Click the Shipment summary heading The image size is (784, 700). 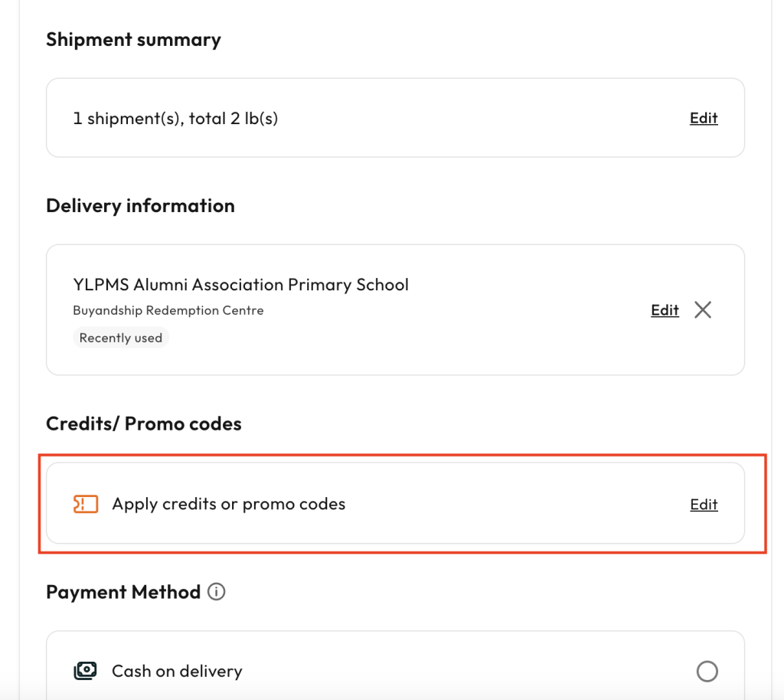(x=133, y=40)
